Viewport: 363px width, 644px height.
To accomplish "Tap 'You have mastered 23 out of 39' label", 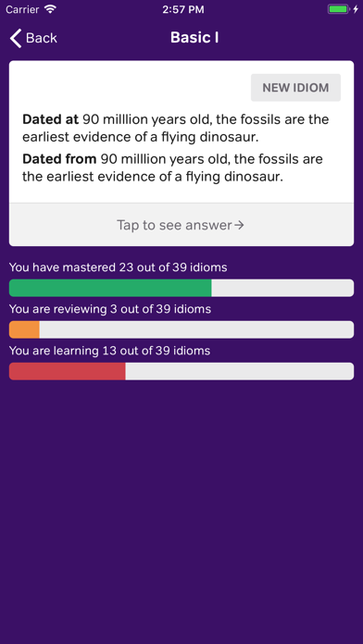I will 118,267.
